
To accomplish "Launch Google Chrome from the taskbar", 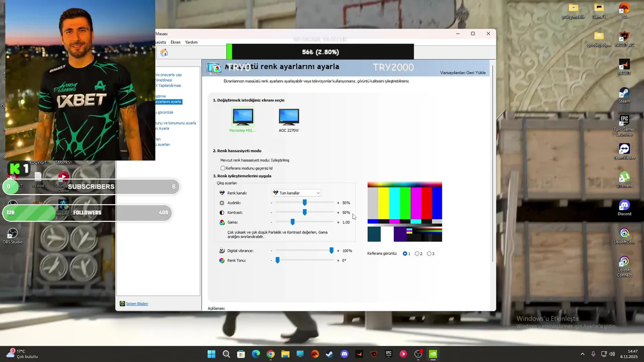I will (x=271, y=354).
